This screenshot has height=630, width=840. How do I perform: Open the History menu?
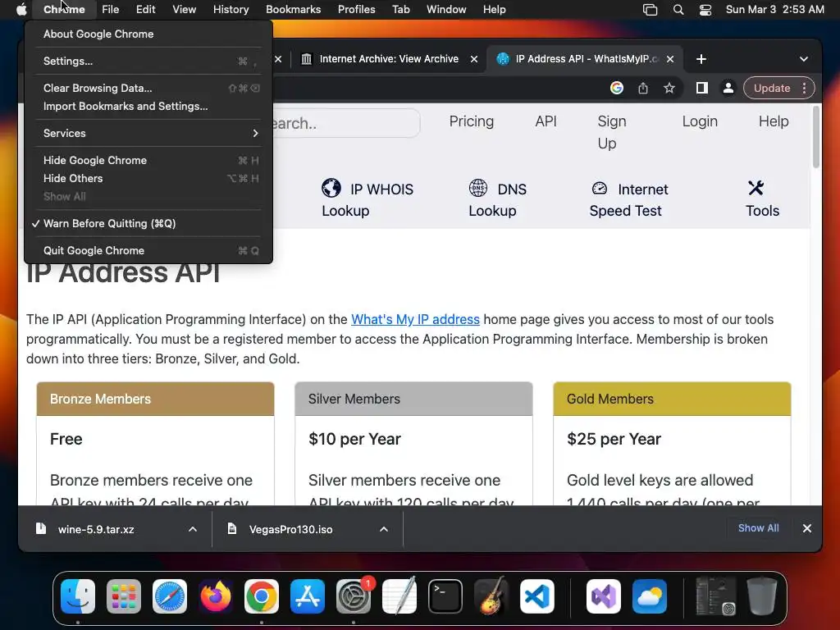[x=231, y=9]
